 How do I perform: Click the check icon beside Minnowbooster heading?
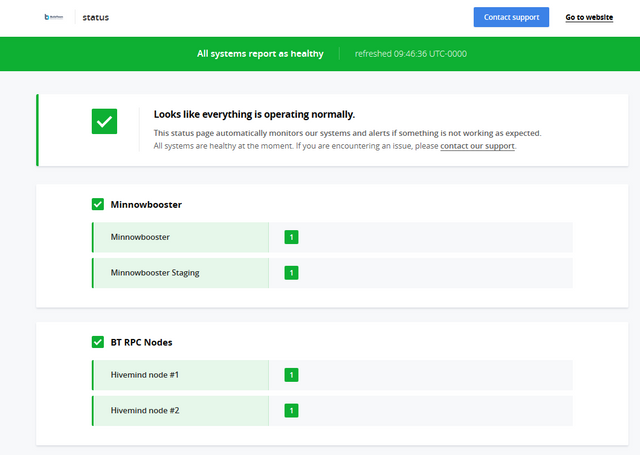pos(98,204)
